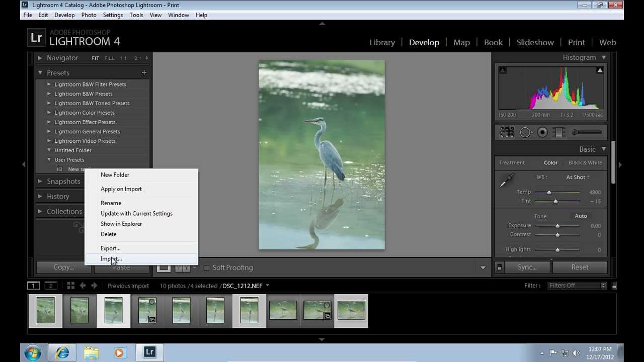The height and width of the screenshot is (362, 644).
Task: Adjust the Temp slider handle
Action: (549, 192)
